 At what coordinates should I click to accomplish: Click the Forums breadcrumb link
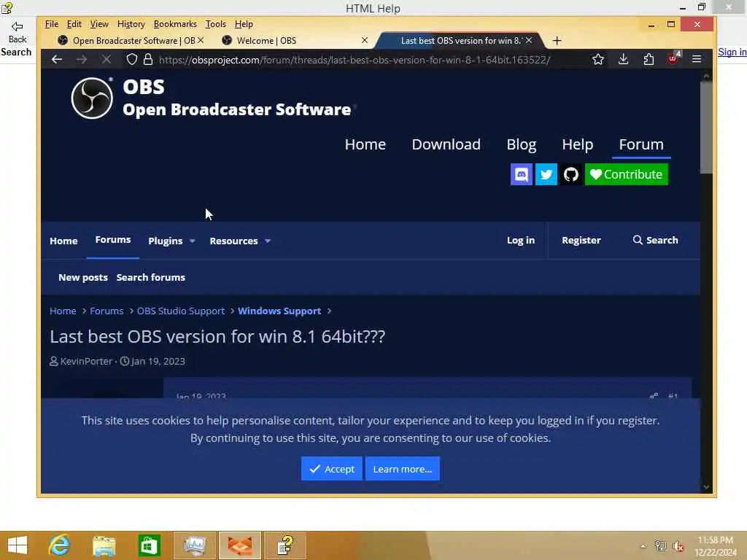(x=107, y=311)
